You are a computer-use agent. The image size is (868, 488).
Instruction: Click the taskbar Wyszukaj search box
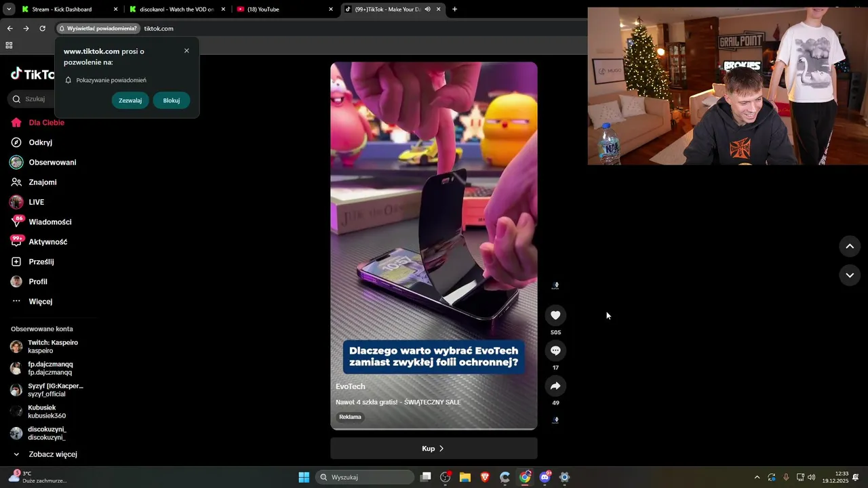(x=366, y=477)
